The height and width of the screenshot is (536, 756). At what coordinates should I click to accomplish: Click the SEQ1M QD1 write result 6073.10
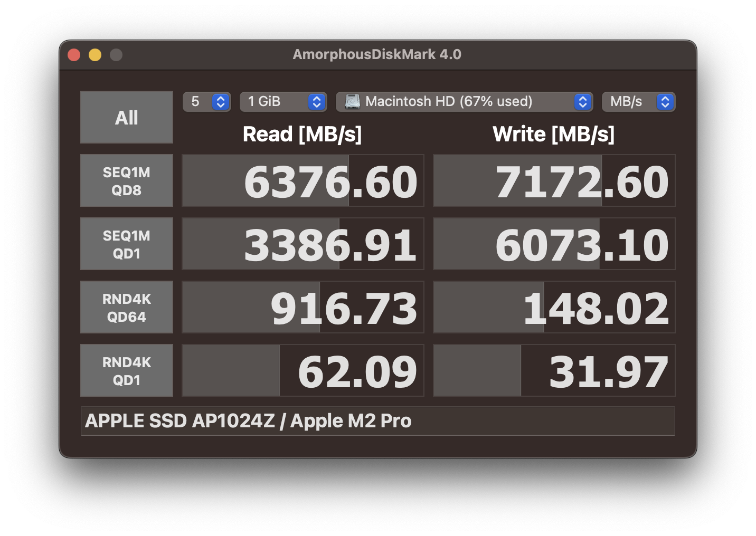[554, 244]
